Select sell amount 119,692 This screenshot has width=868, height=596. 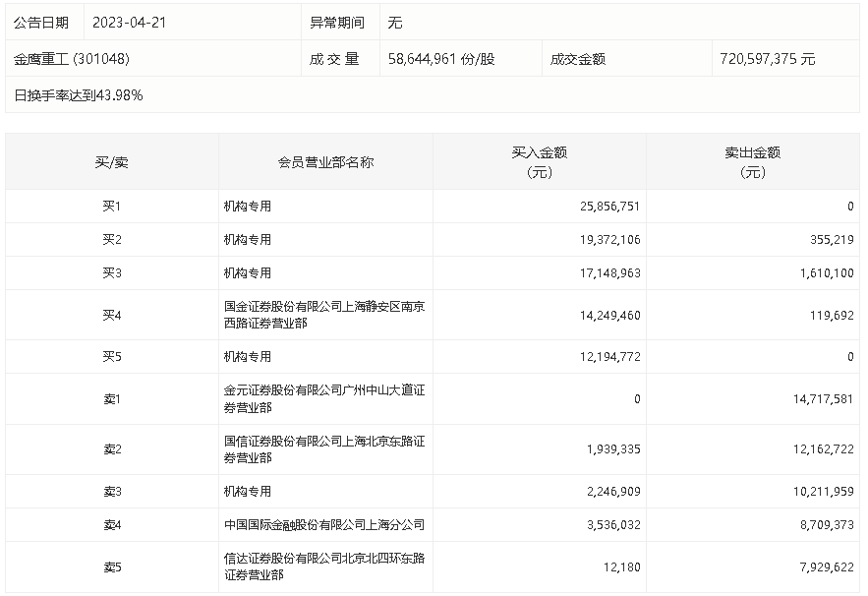[832, 315]
